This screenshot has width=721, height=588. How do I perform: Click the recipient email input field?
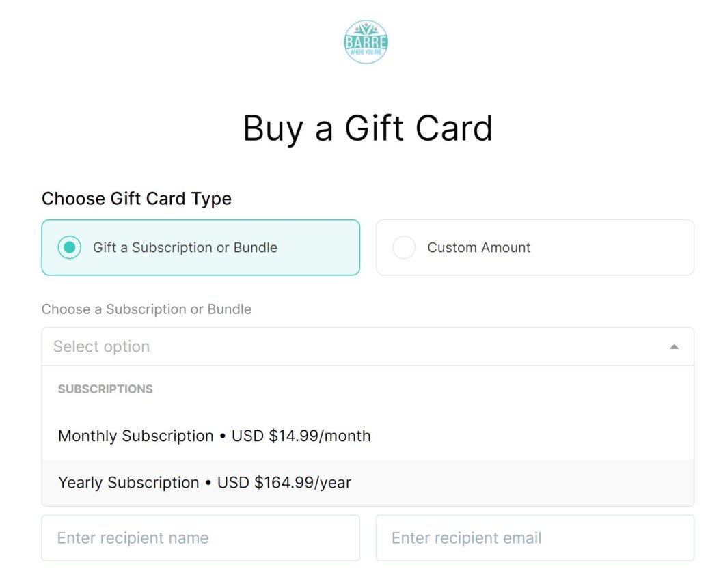coord(534,538)
